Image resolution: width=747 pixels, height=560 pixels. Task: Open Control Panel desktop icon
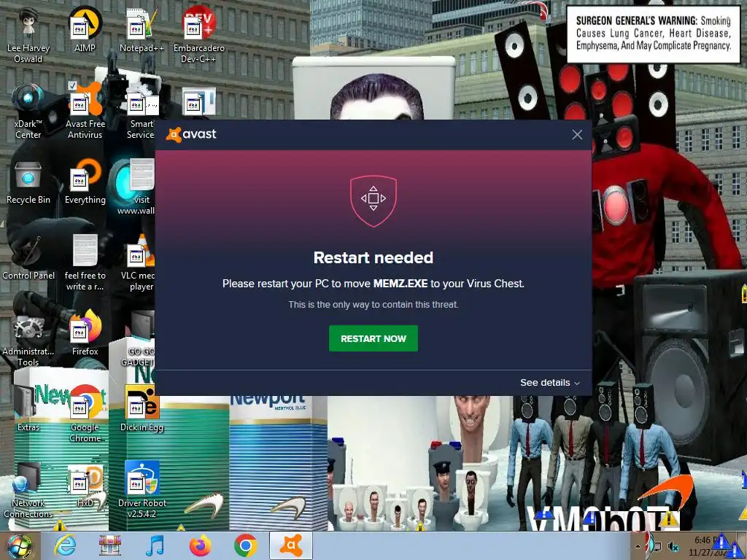click(28, 257)
